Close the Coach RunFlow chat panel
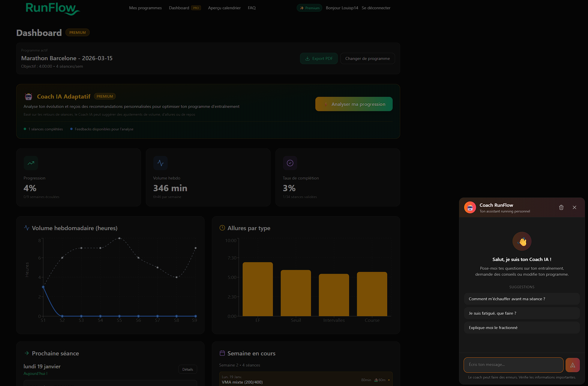This screenshot has width=588, height=386. tap(574, 207)
